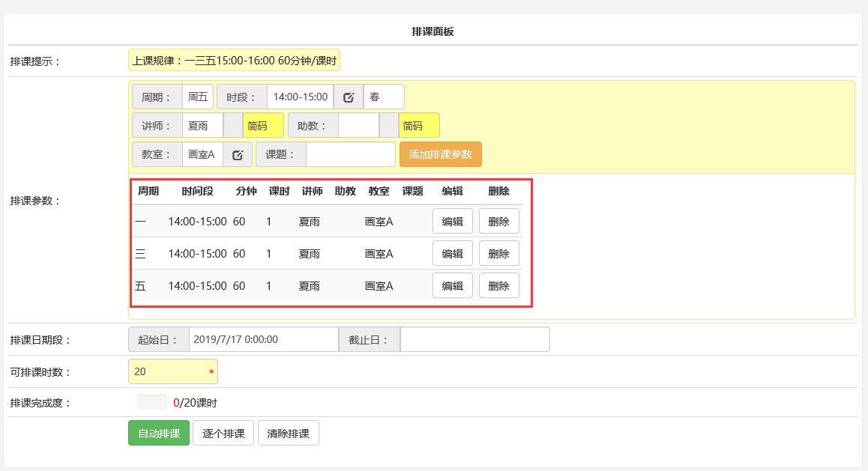Image resolution: width=868 pixels, height=471 pixels.
Task: Click the empty 截止日 date field
Action: (474, 339)
